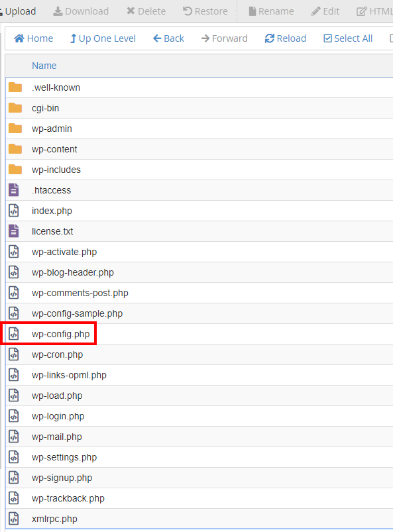Select the .htaccess file
The image size is (393, 532).
199,190
